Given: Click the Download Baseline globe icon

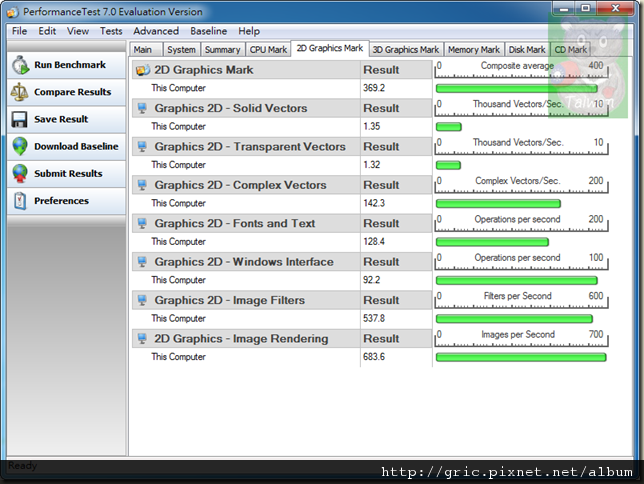Looking at the screenshot, I should [20, 146].
